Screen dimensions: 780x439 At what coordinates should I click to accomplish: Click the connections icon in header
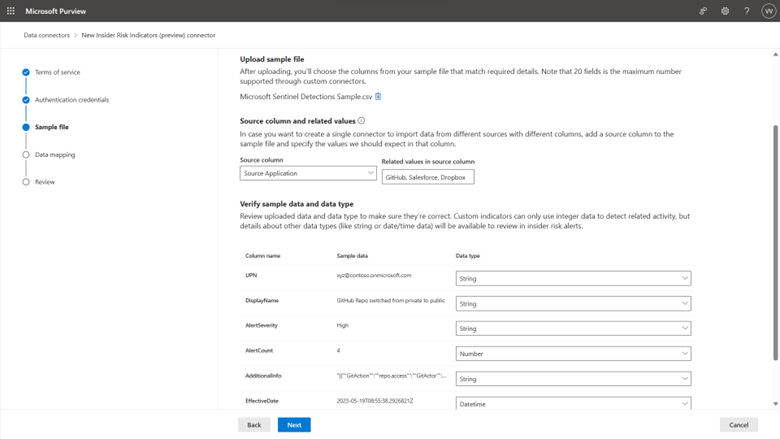click(x=703, y=11)
